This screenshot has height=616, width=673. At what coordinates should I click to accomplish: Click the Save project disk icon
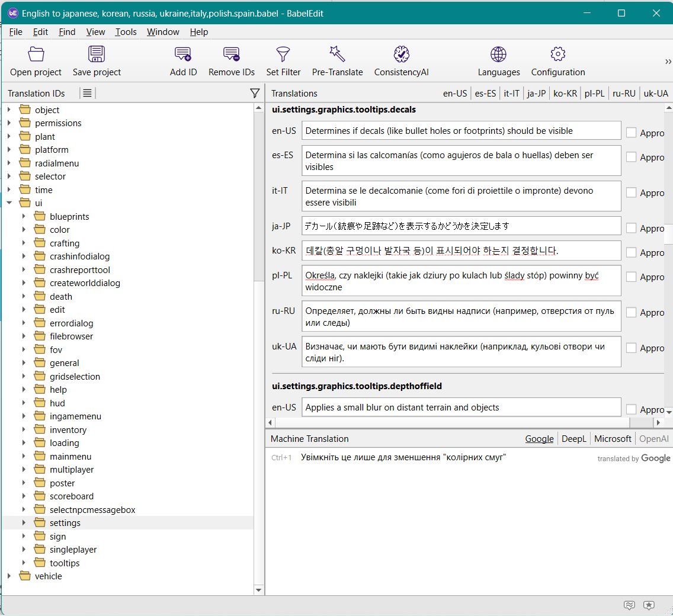[x=97, y=54]
